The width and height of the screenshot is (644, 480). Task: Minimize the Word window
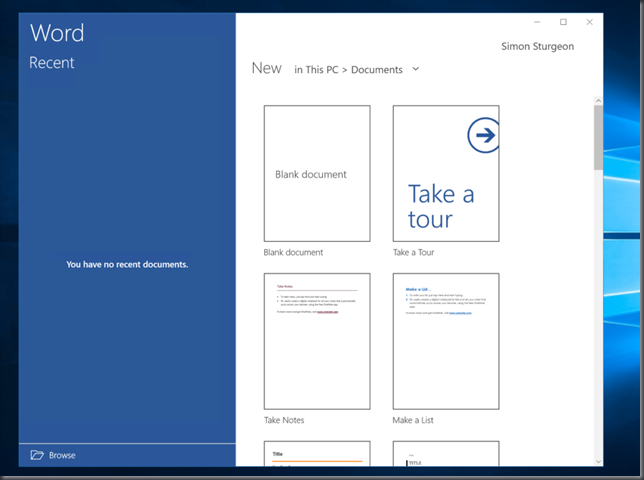537,22
